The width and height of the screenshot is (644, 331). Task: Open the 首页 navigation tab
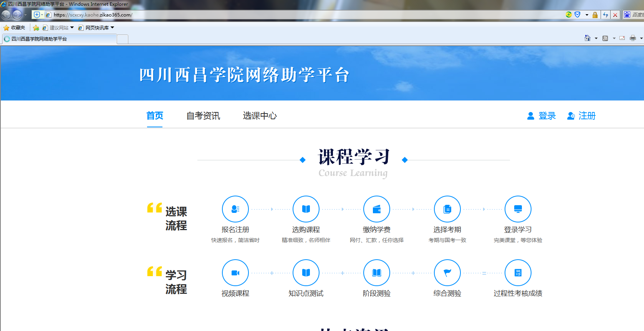(155, 116)
